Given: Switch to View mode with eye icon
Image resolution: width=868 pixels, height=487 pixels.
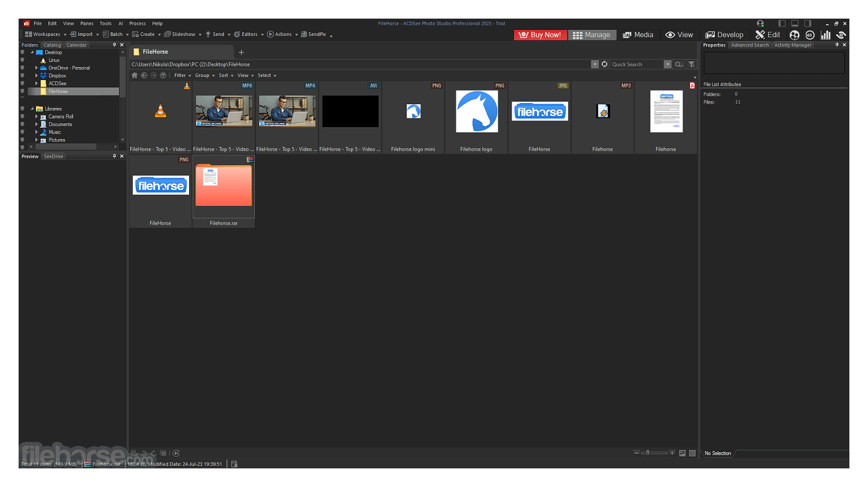Looking at the screenshot, I should click(679, 35).
